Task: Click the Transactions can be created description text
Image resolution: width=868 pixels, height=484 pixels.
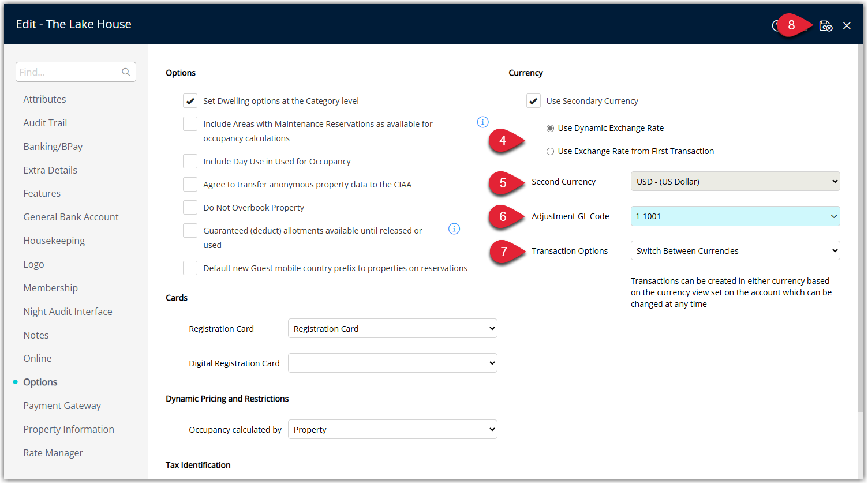Action: pyautogui.click(x=731, y=292)
